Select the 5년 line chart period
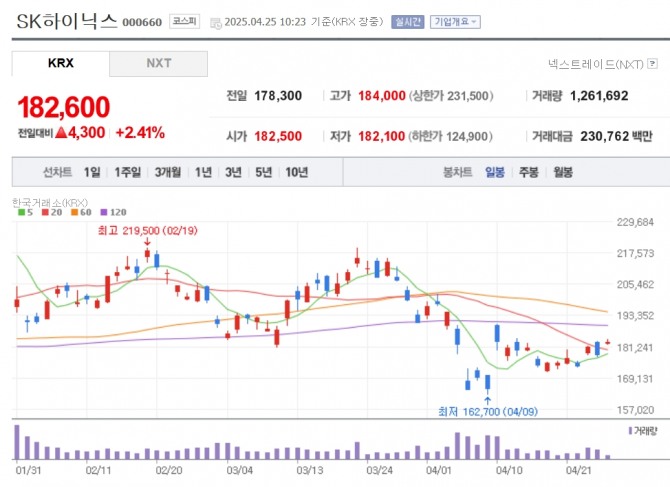 (263, 172)
